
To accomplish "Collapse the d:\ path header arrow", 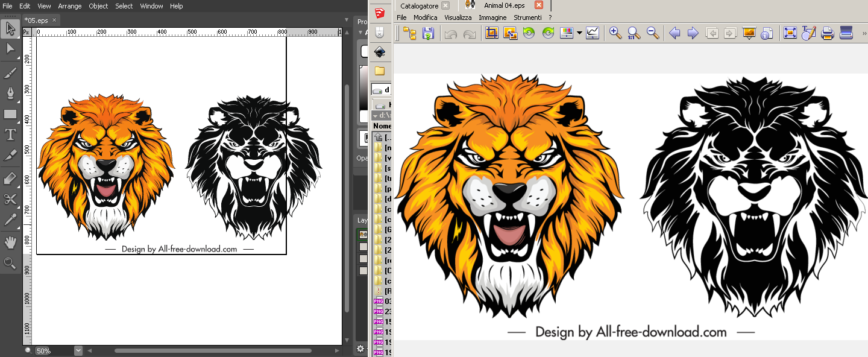I will coord(376,115).
